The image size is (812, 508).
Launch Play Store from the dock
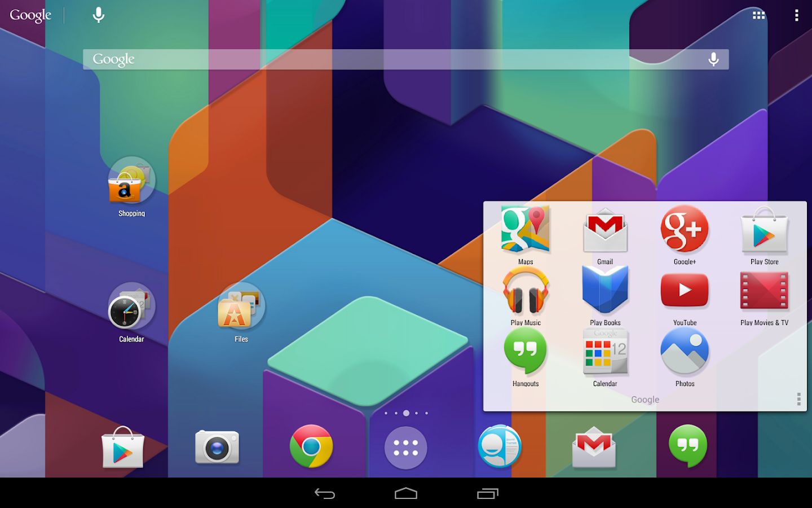[123, 447]
